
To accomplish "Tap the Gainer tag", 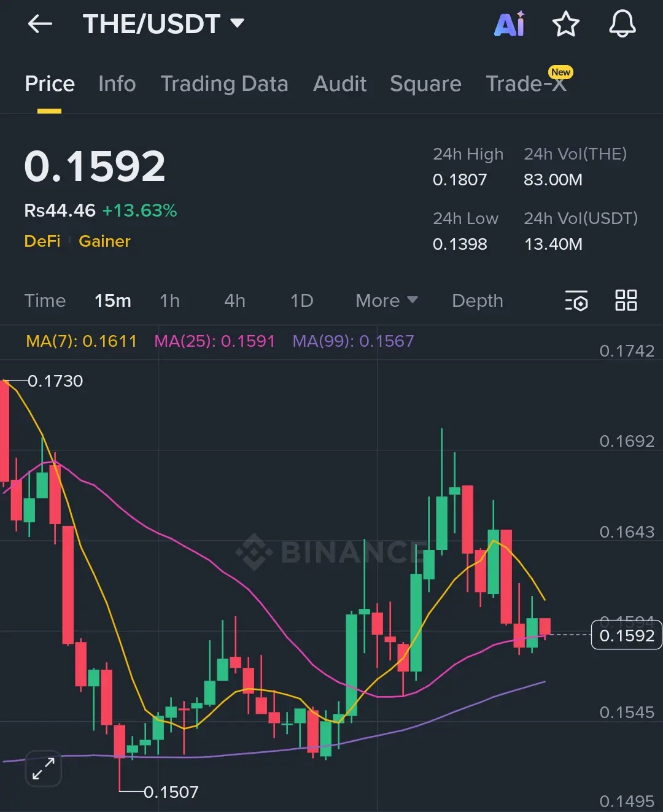I will point(104,241).
